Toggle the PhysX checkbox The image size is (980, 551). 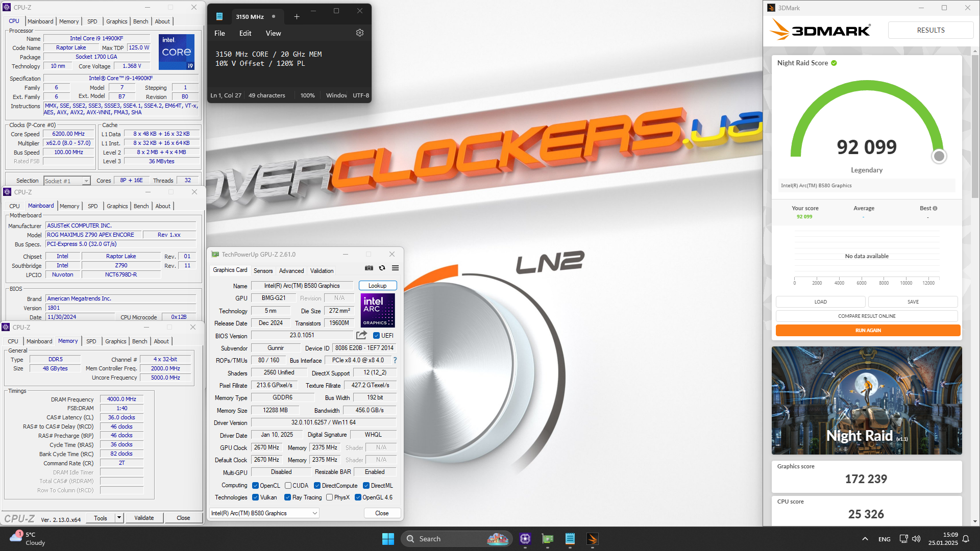(x=329, y=497)
